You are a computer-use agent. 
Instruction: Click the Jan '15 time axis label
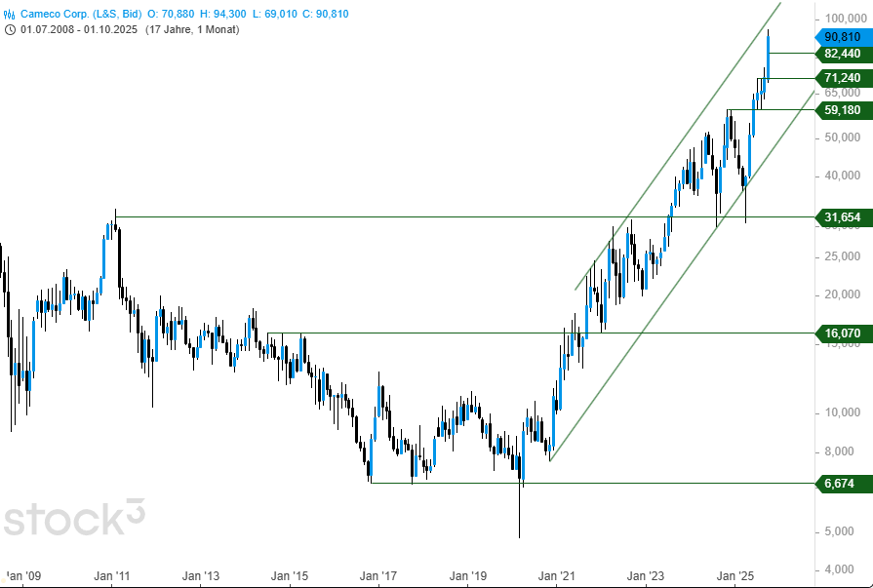pos(290,575)
